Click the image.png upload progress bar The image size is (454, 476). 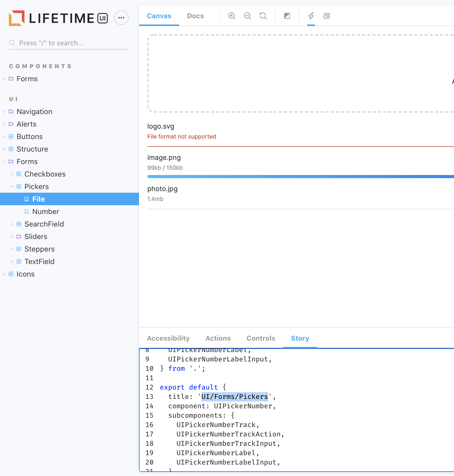point(301,177)
